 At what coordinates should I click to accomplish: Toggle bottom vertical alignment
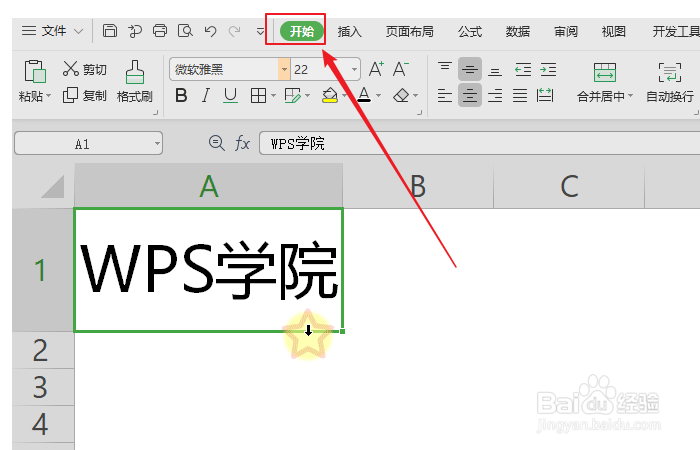pyautogui.click(x=495, y=69)
